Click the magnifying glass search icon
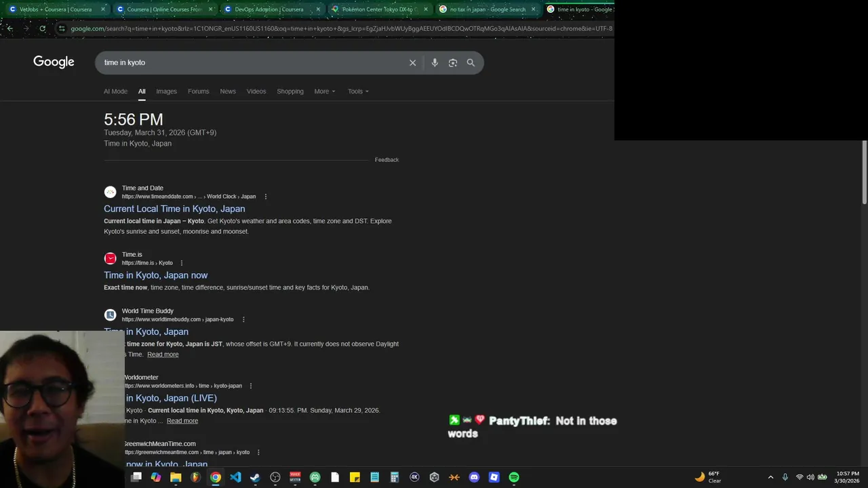868x488 pixels. (x=471, y=62)
